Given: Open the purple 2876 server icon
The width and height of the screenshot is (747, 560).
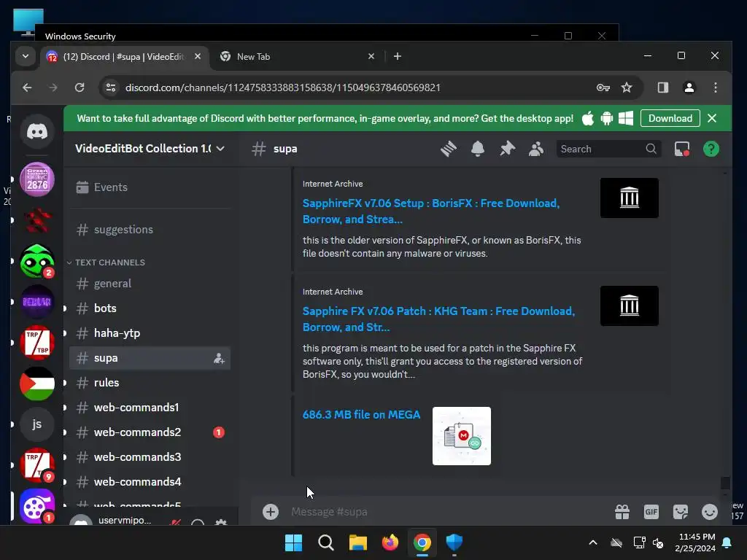Looking at the screenshot, I should pyautogui.click(x=36, y=179).
